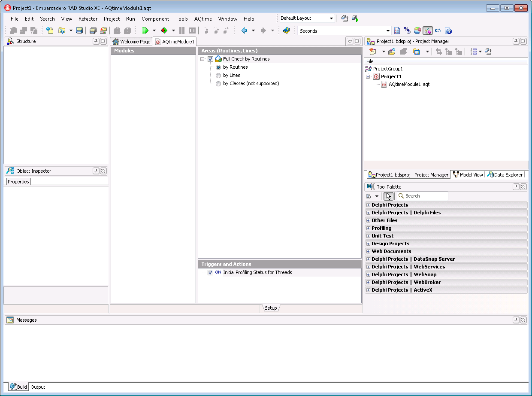This screenshot has height=396, width=532.
Task: Click the File column header in Project Manager
Action: [446, 61]
